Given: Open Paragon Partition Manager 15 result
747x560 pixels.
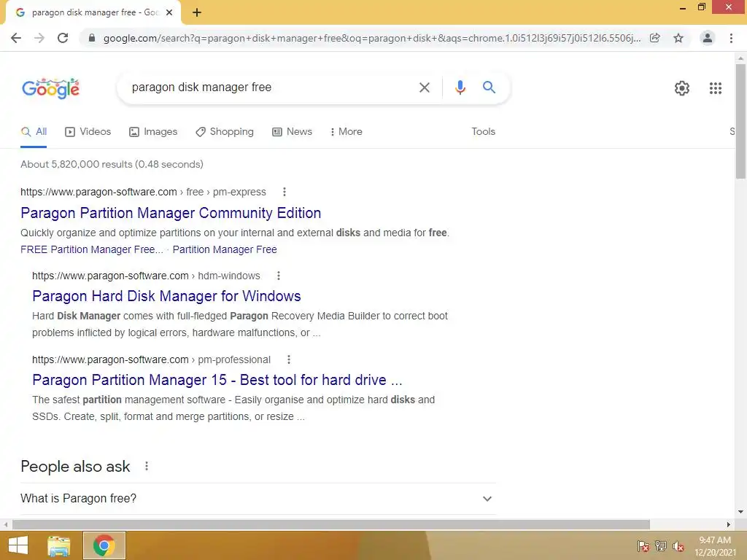Looking at the screenshot, I should (x=217, y=380).
